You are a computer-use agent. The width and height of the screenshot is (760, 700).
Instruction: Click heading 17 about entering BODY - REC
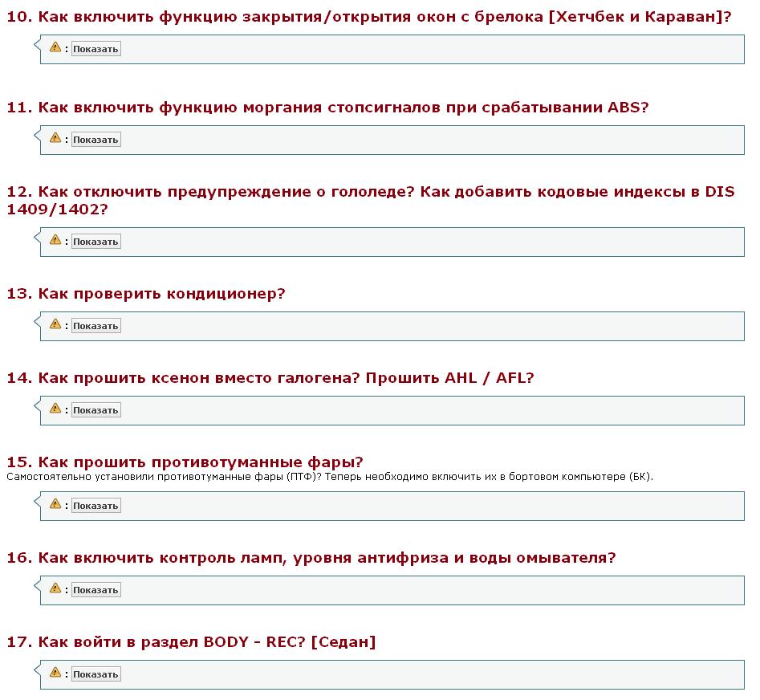191,642
